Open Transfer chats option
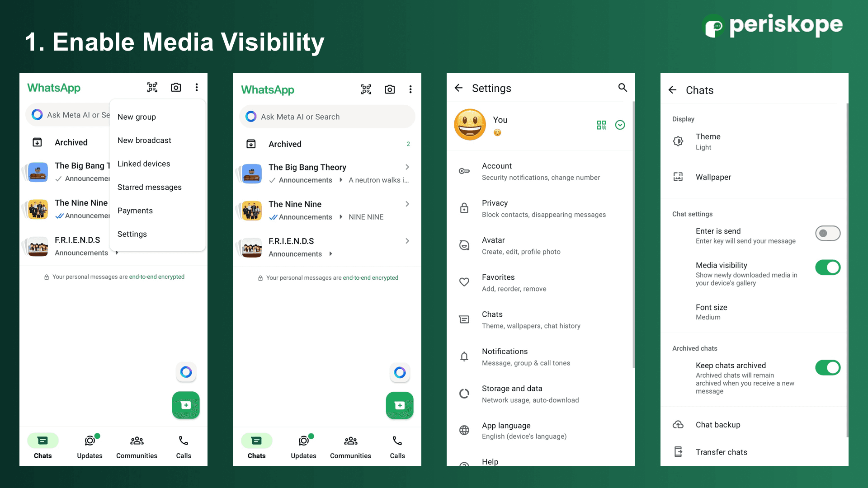 (x=722, y=452)
